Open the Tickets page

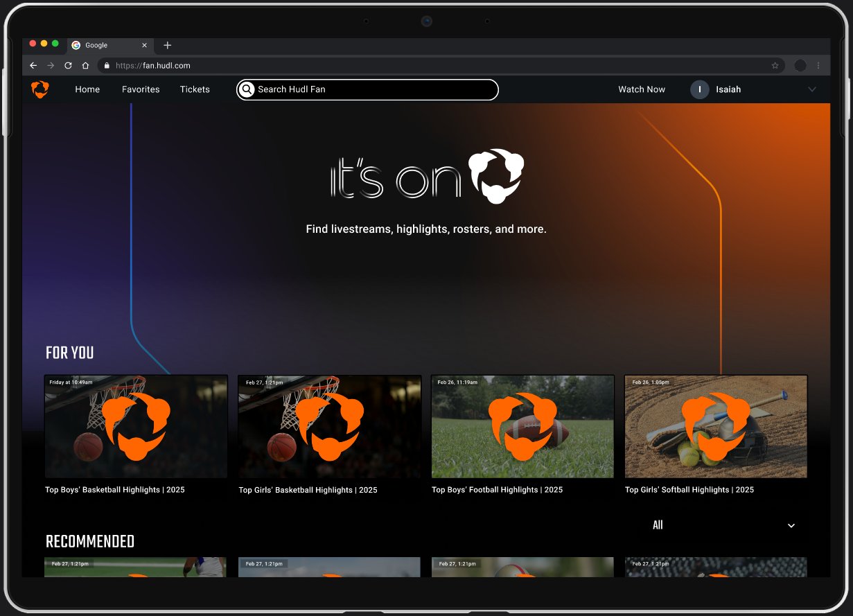pyautogui.click(x=195, y=89)
